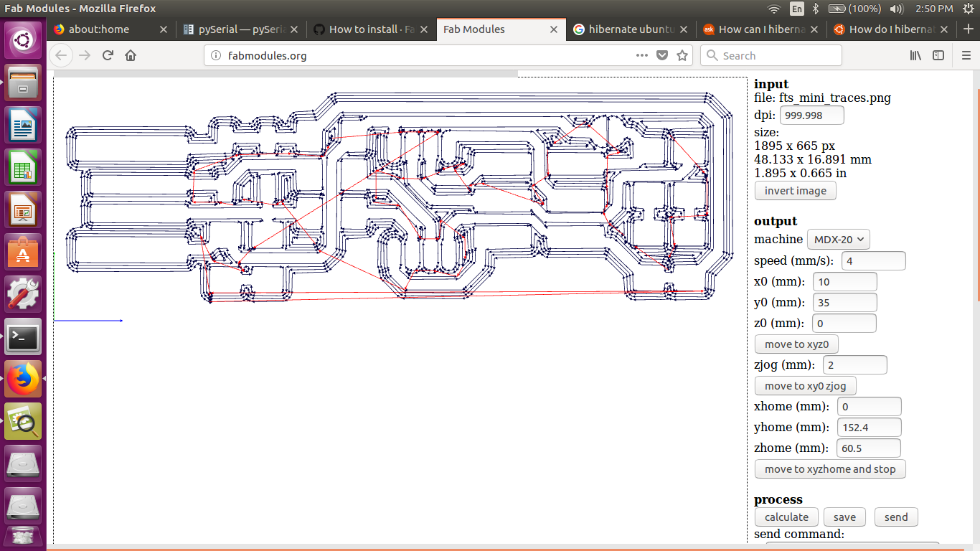Close the Fab Modules tab
The image size is (980, 551).
pyautogui.click(x=554, y=29)
